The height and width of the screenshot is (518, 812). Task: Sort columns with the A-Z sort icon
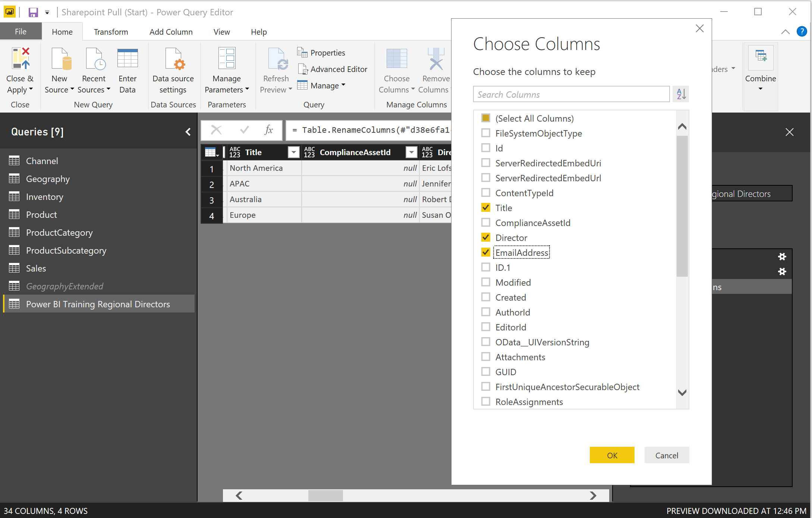click(x=681, y=94)
